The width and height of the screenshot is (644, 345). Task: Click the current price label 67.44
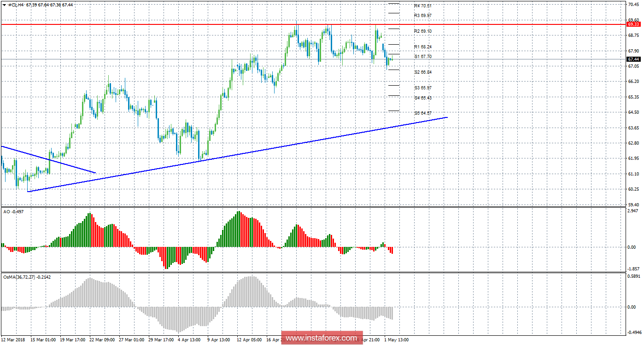tap(634, 59)
